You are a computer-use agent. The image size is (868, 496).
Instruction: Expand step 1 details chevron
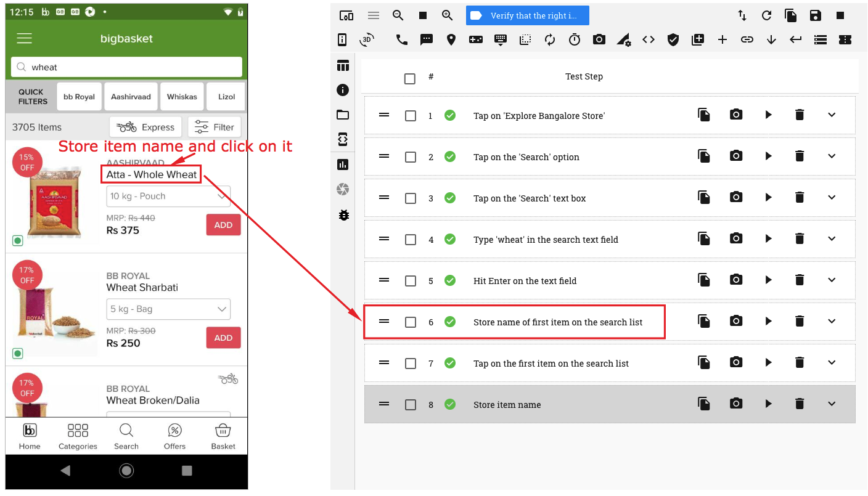(x=832, y=115)
